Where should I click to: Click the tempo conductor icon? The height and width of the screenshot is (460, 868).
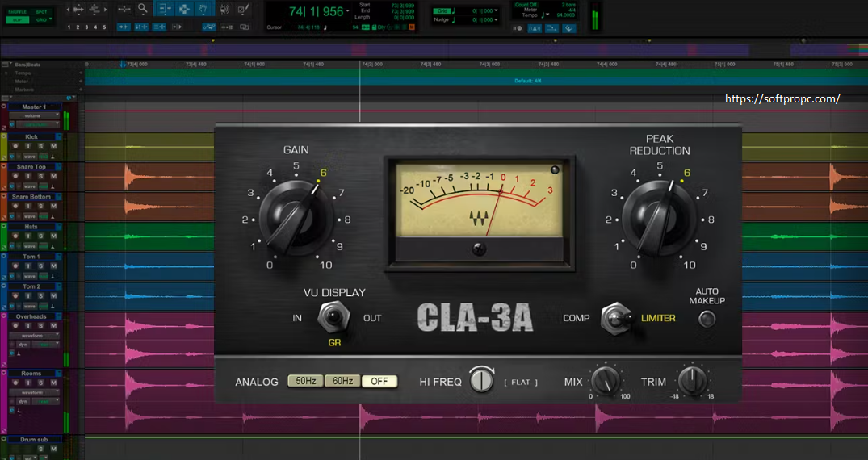click(568, 28)
